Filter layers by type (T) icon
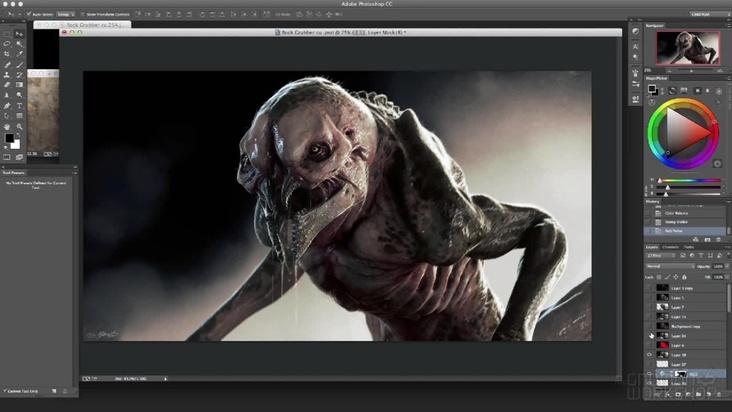This screenshot has width=732, height=412. (x=701, y=256)
